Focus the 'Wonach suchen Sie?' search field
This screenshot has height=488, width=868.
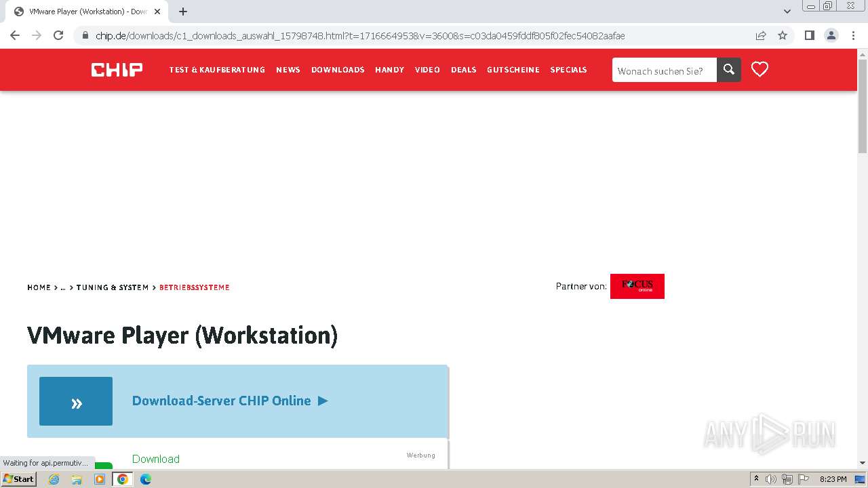[x=665, y=70]
